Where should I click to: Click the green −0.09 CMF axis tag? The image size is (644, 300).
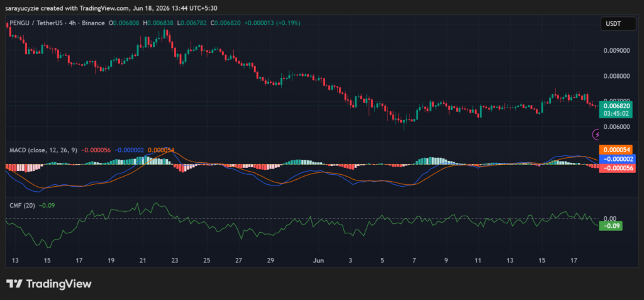pos(611,226)
